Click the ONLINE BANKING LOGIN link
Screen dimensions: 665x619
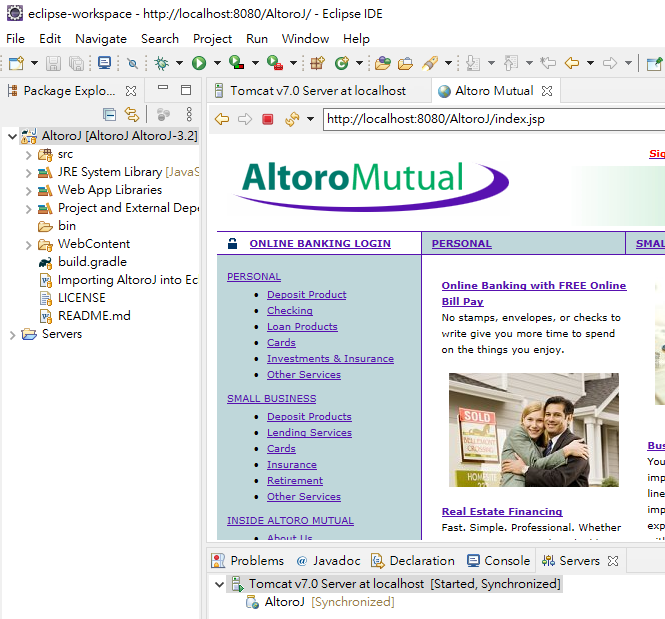pos(320,243)
